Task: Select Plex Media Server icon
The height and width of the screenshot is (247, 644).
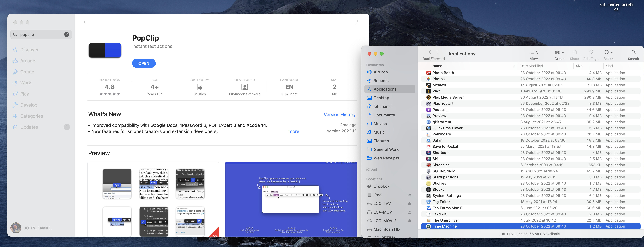Action: pos(428,97)
